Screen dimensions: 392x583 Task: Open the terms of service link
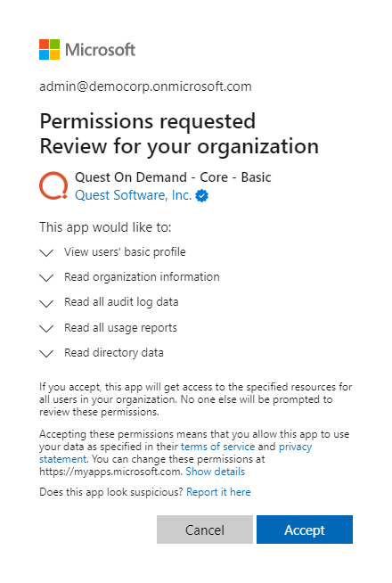coord(217,447)
